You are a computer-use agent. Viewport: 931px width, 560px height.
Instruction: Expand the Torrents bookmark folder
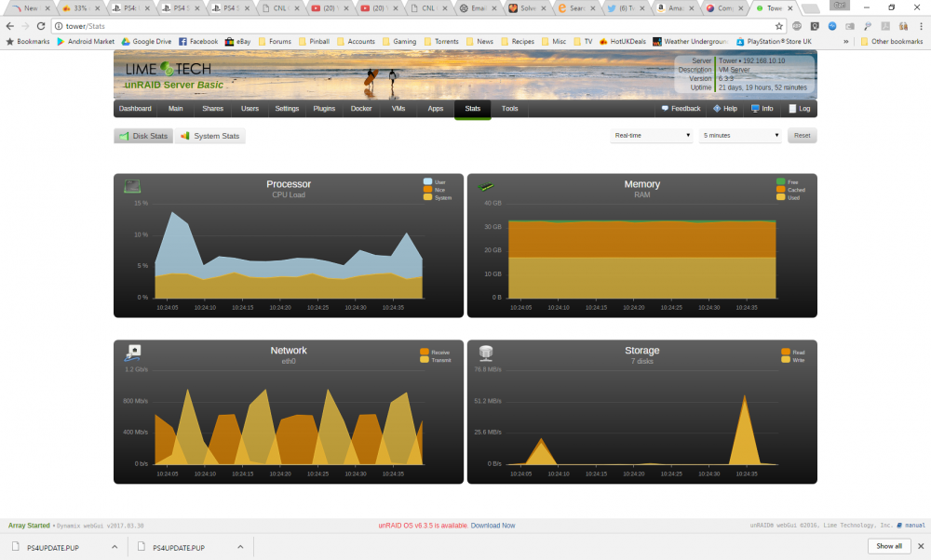coord(440,42)
